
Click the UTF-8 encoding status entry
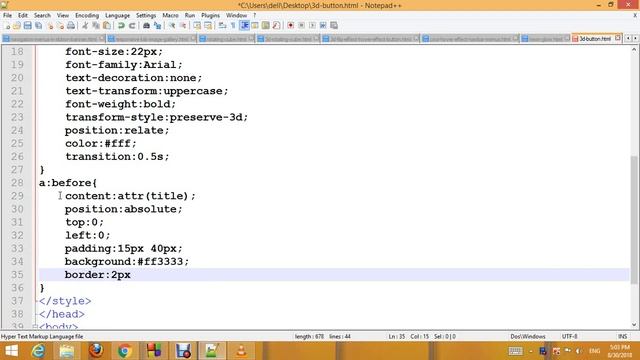569,336
